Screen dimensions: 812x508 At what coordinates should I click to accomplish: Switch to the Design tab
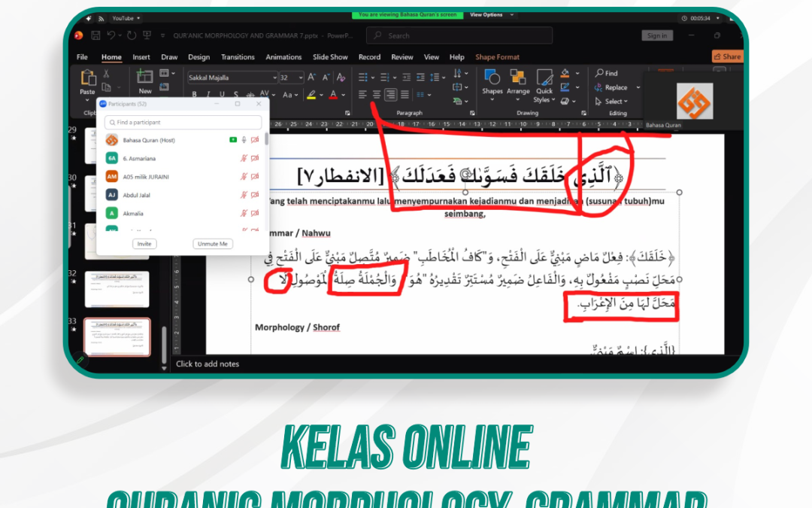pos(198,57)
